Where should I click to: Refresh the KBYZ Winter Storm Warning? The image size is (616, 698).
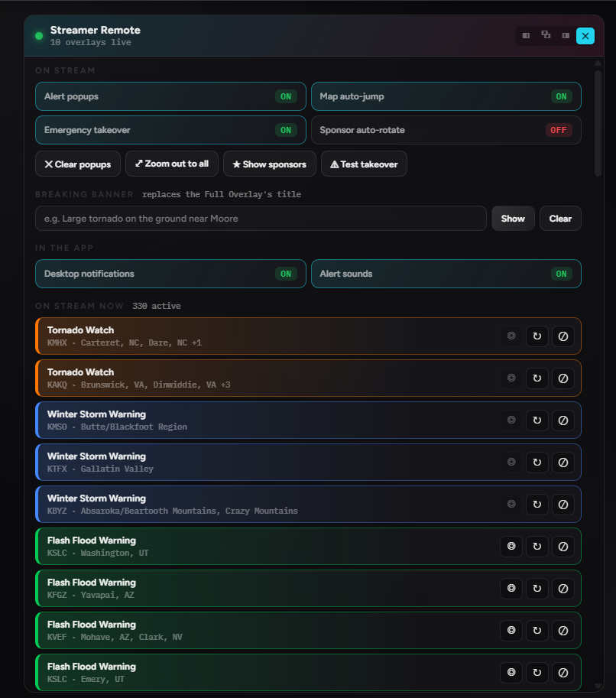[x=537, y=505]
